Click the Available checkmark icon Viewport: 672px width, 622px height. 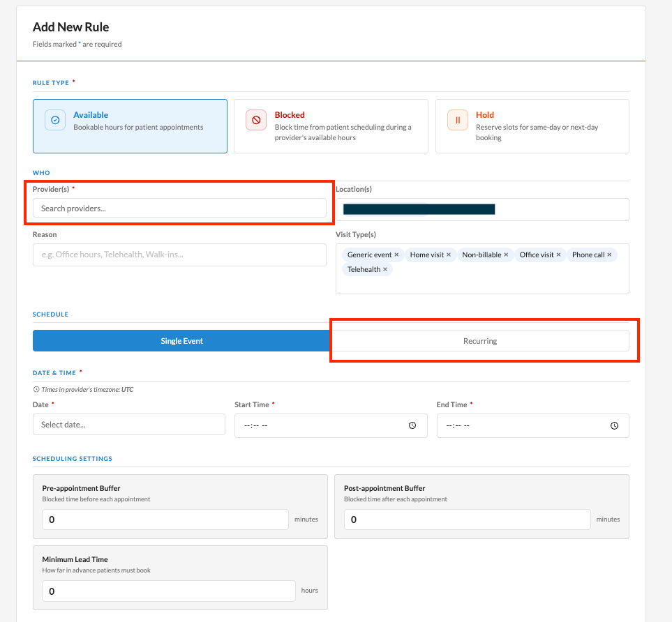tap(55, 121)
